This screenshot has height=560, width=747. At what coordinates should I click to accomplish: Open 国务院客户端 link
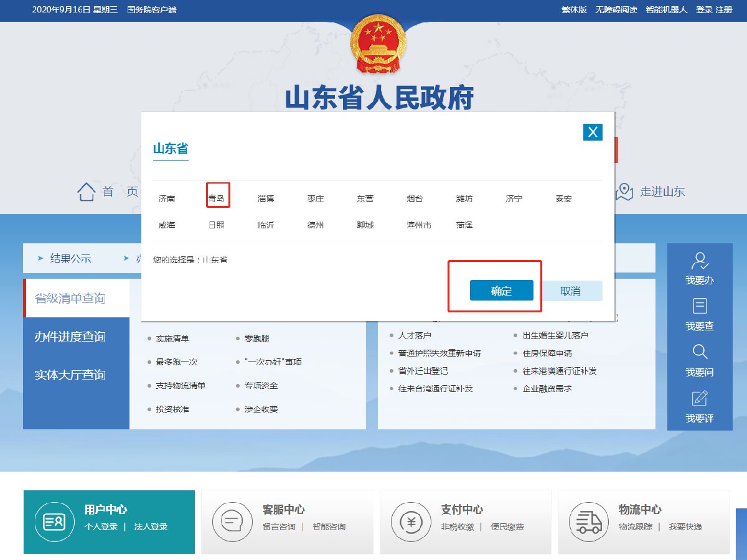(x=151, y=10)
